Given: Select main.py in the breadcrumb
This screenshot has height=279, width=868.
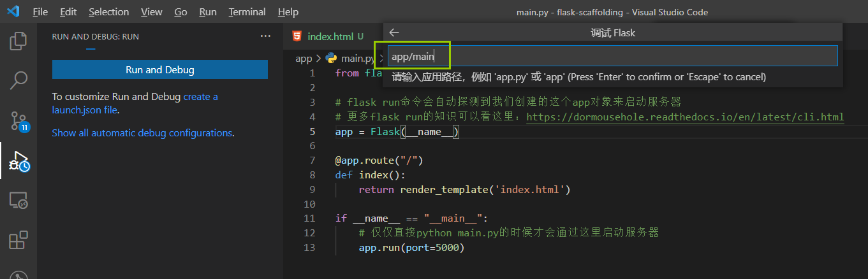Looking at the screenshot, I should pos(358,58).
